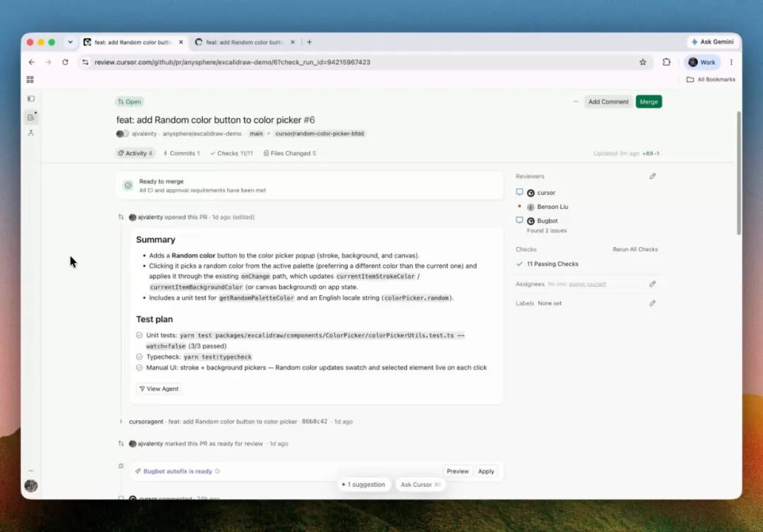Reload the page with the refresh icon
The height and width of the screenshot is (532, 763).
point(65,62)
